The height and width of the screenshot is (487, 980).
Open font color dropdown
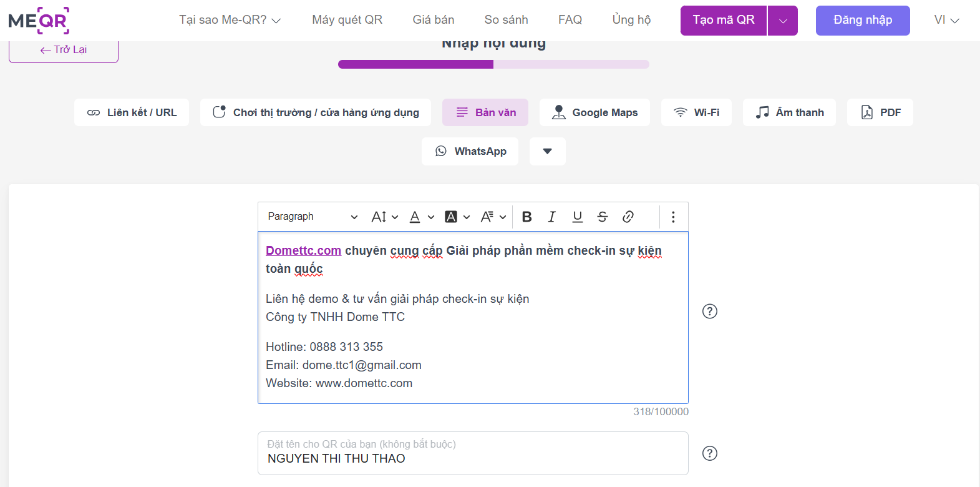click(422, 217)
